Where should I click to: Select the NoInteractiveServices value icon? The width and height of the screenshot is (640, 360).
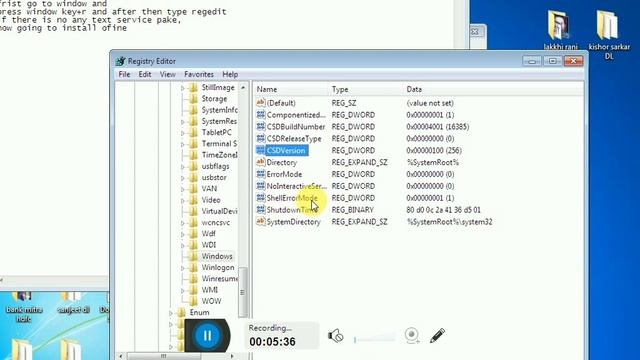[x=260, y=186]
